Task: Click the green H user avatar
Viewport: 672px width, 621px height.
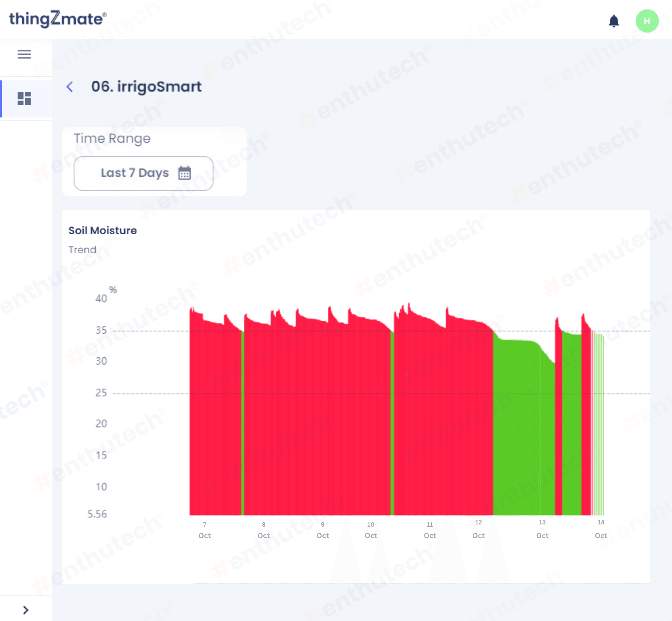Action: pyautogui.click(x=647, y=21)
